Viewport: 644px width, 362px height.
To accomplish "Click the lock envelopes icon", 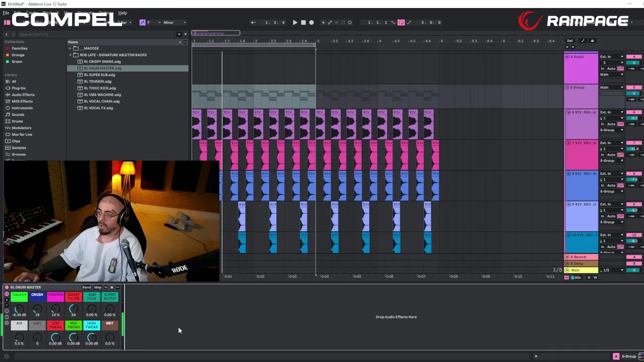I will (x=592, y=41).
